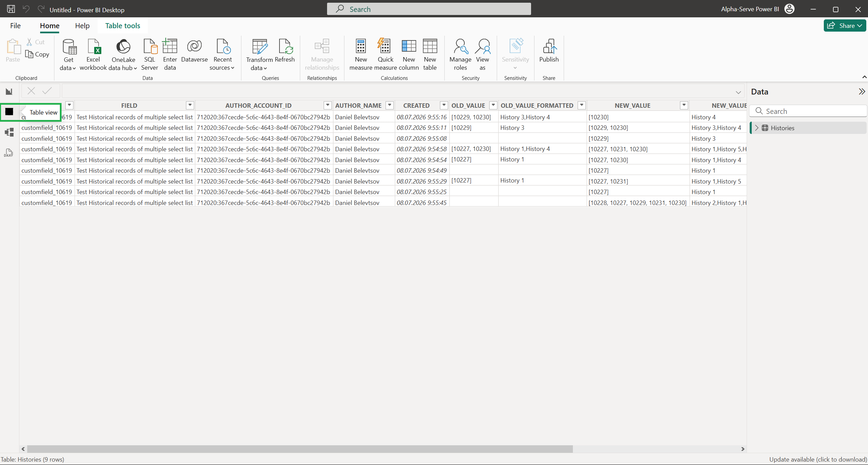Image resolution: width=868 pixels, height=465 pixels.
Task: Import from Excel workbook
Action: click(x=93, y=54)
